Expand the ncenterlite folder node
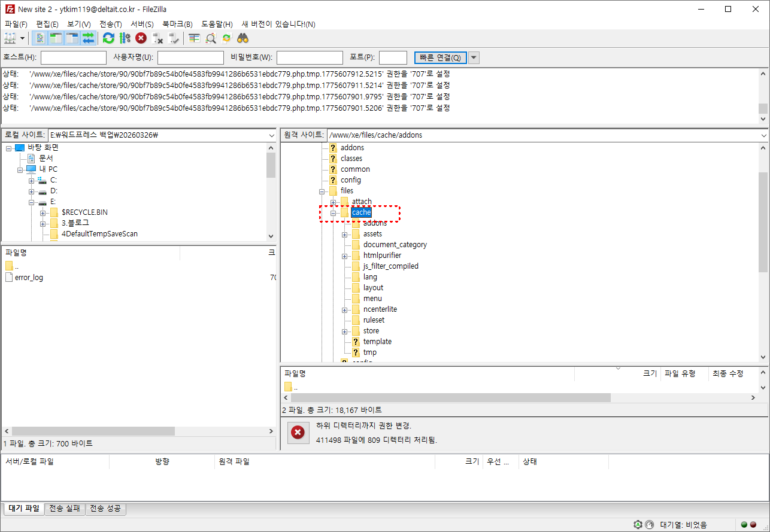 click(x=345, y=309)
